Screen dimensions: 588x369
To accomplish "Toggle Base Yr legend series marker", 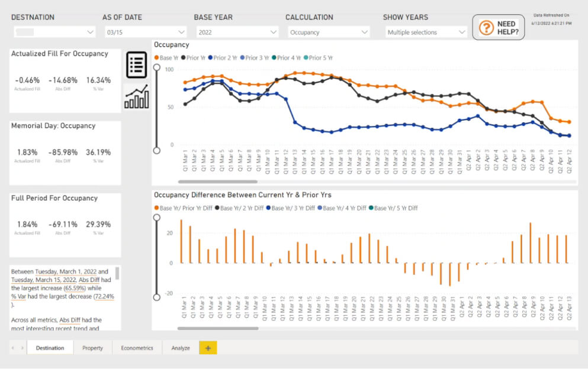I will 157,58.
